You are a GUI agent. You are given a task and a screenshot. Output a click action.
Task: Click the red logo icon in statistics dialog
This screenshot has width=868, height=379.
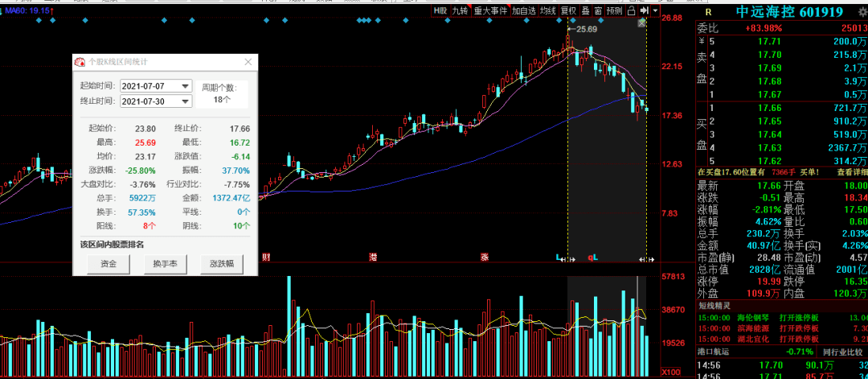coord(80,62)
